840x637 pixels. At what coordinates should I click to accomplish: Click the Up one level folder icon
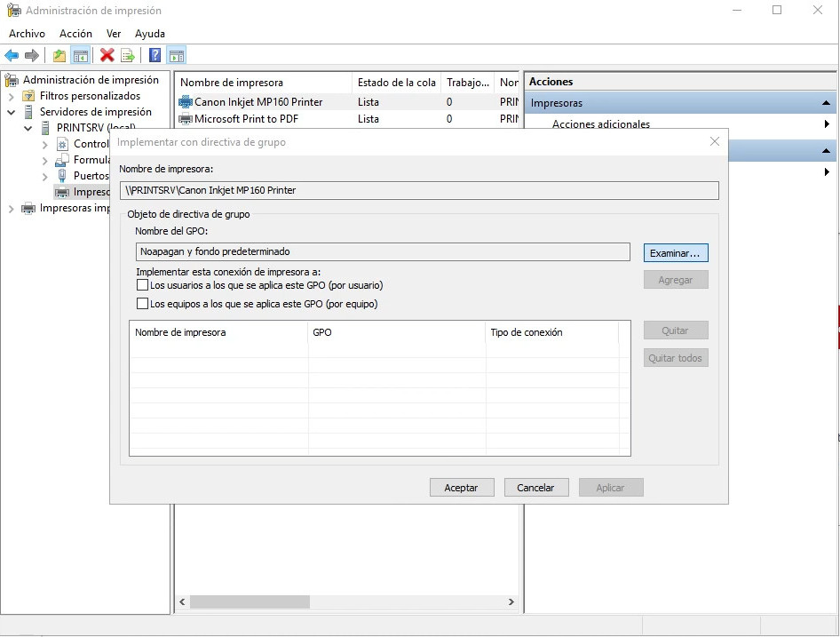59,56
